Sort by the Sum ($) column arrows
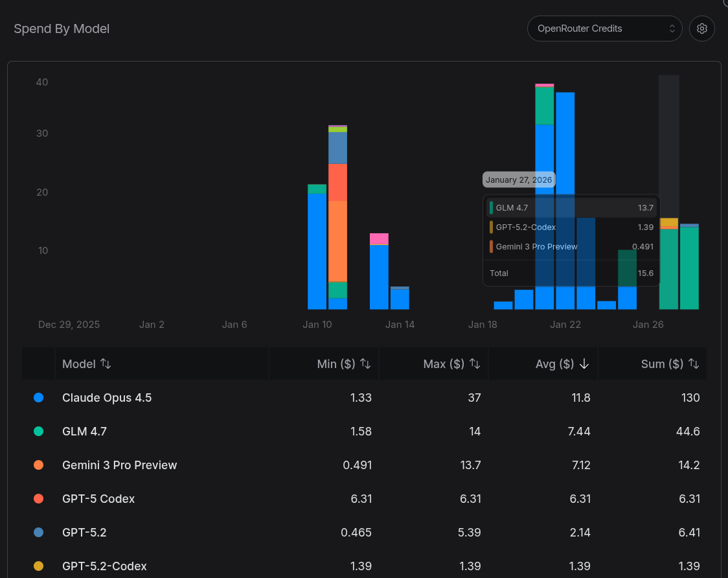This screenshot has width=728, height=578. [694, 364]
